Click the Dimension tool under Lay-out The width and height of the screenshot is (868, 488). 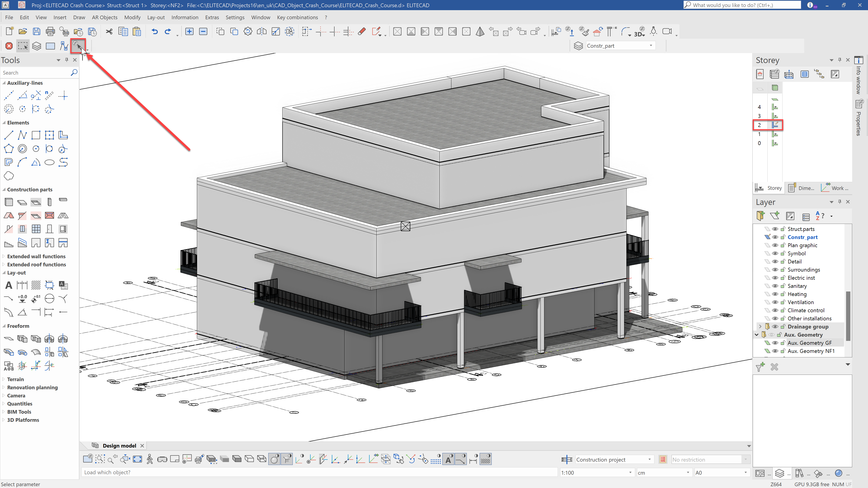pyautogui.click(x=22, y=285)
